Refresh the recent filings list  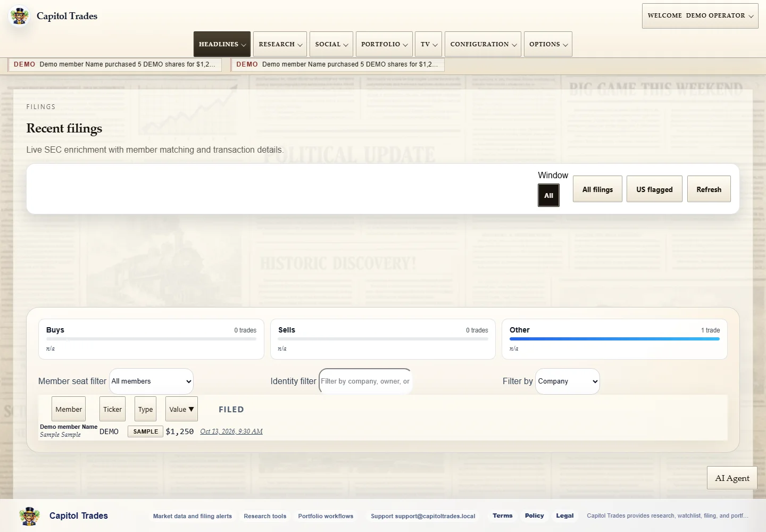coord(709,189)
